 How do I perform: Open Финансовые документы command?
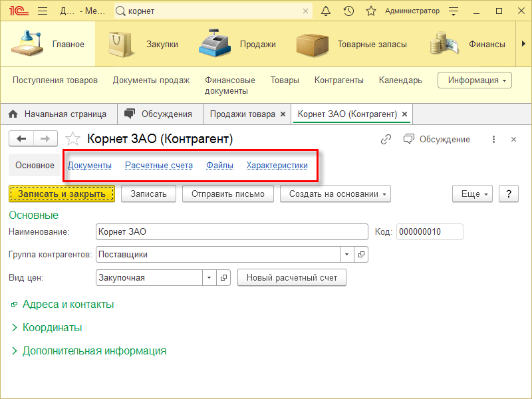229,86
